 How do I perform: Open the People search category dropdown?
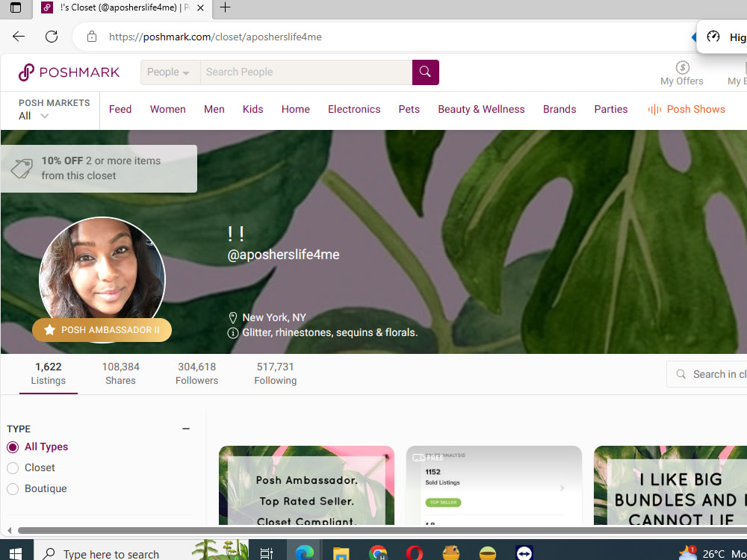pyautogui.click(x=170, y=72)
